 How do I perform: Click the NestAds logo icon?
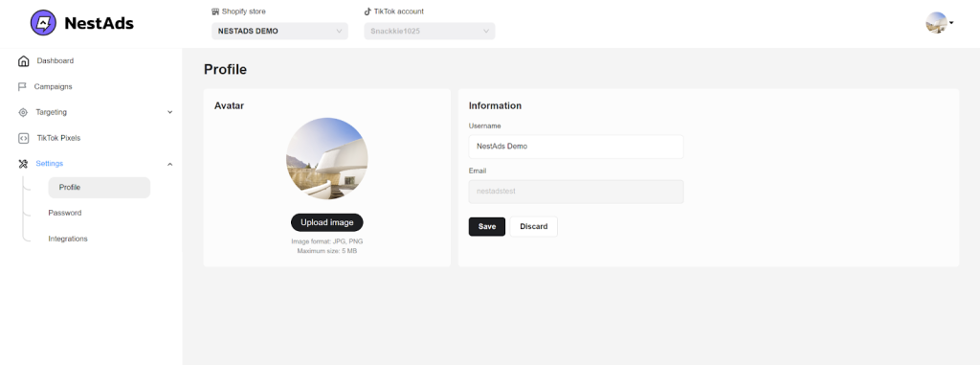pos(43,23)
